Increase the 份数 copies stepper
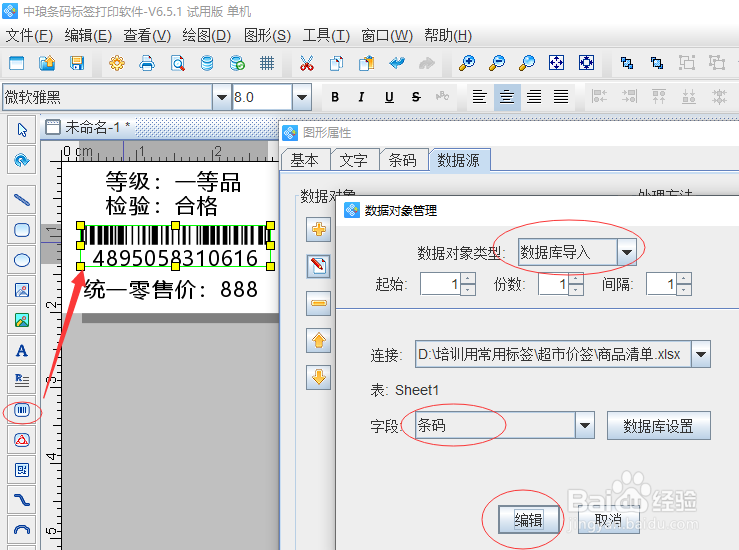This screenshot has height=550, width=739. click(x=575, y=279)
